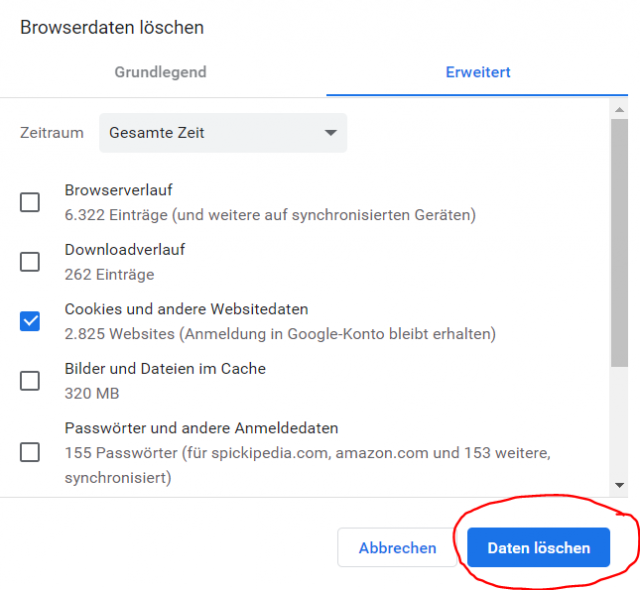Uncheck Cookies und andere Websitedaten
The image size is (640, 590).
click(x=30, y=321)
